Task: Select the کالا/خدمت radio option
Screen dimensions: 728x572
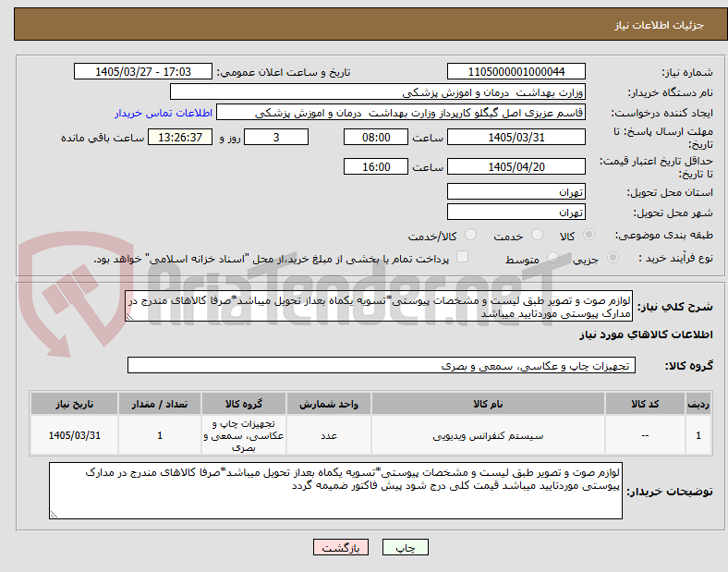Action: tap(471, 235)
